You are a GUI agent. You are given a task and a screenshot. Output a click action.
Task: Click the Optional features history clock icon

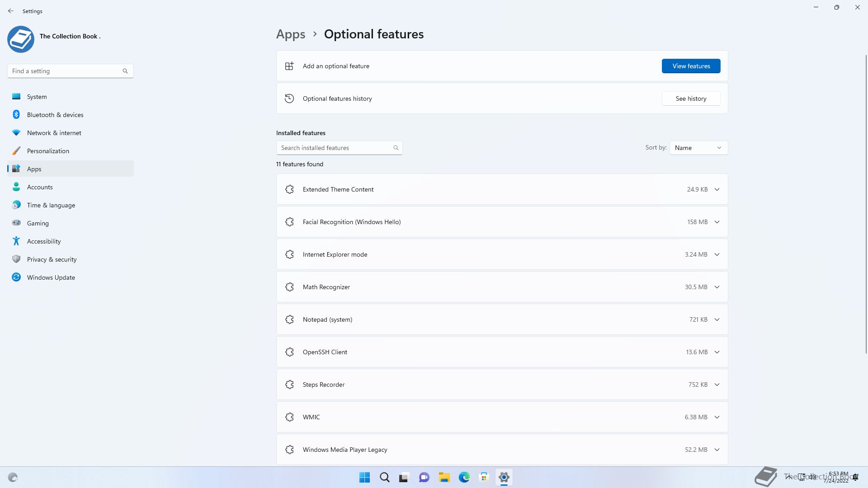[289, 99]
